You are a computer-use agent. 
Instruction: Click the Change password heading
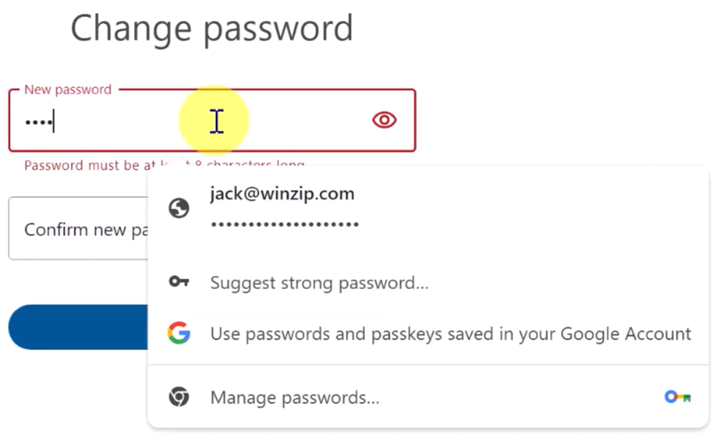[211, 28]
